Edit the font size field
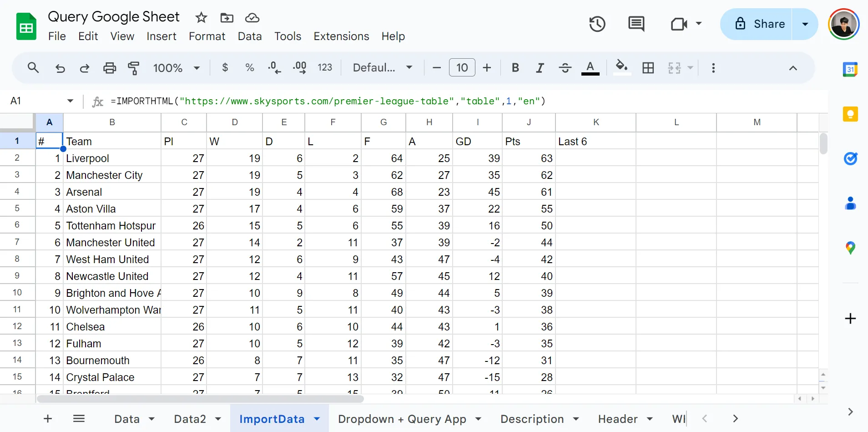This screenshot has width=868, height=432. click(462, 68)
